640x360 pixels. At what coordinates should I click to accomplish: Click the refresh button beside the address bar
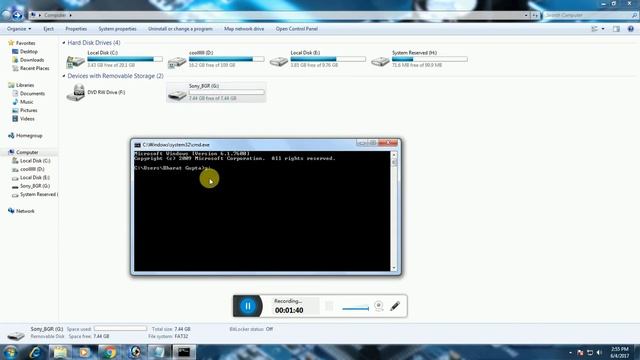[535, 15]
